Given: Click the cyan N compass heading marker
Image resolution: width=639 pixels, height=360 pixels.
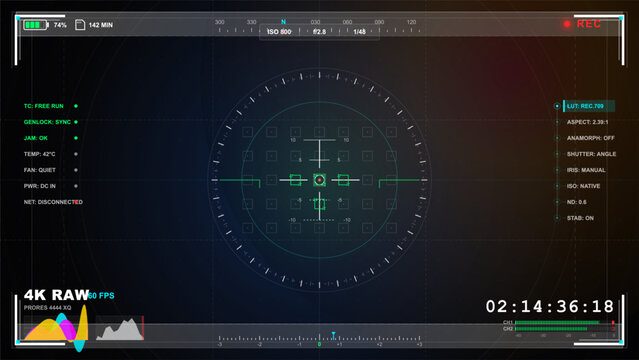Looking at the screenshot, I should pyautogui.click(x=283, y=22).
